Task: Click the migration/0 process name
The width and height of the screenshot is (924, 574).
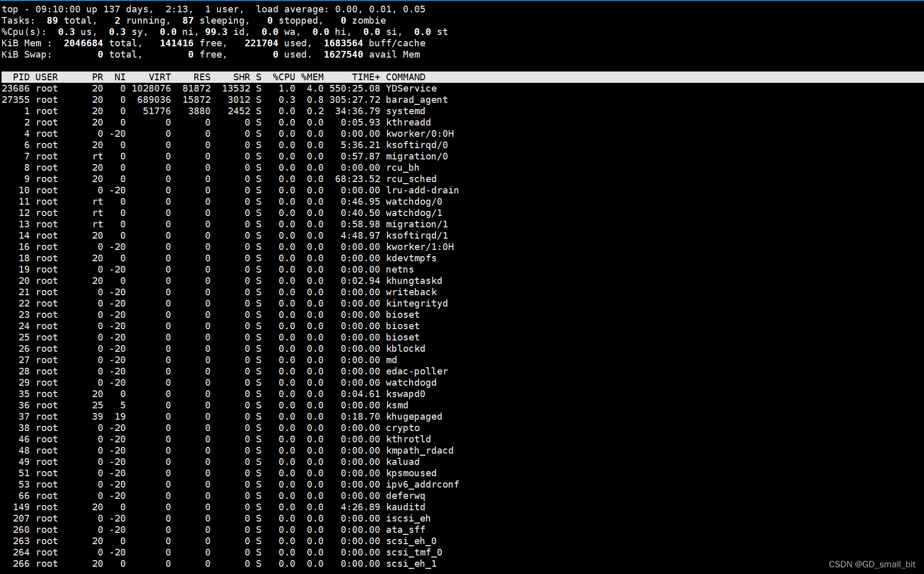Action: pyautogui.click(x=417, y=156)
